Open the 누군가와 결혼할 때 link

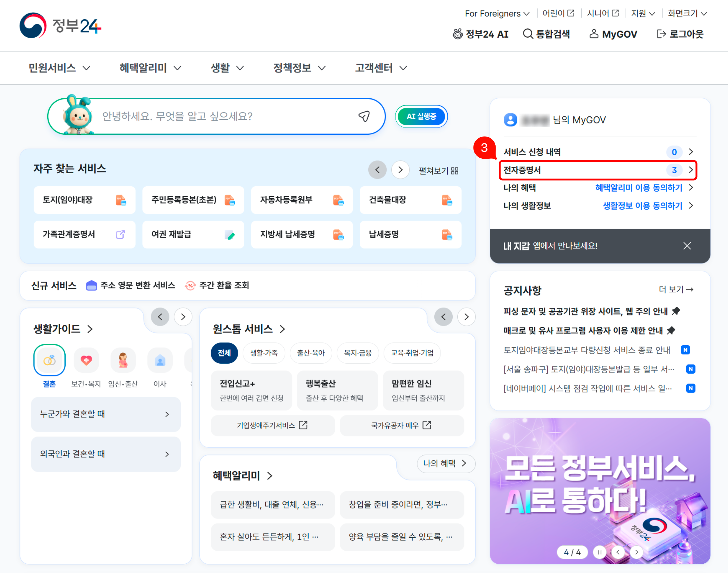pyautogui.click(x=106, y=414)
